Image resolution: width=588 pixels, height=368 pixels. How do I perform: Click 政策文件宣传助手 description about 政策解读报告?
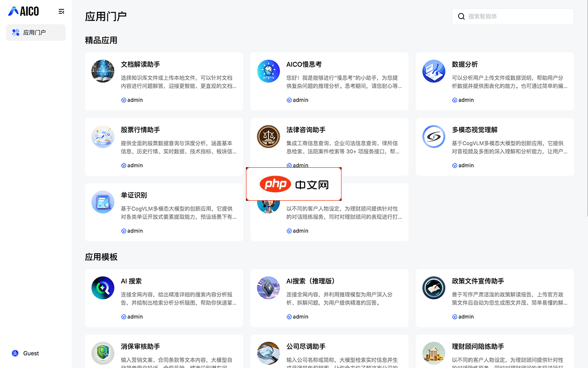pos(510,299)
